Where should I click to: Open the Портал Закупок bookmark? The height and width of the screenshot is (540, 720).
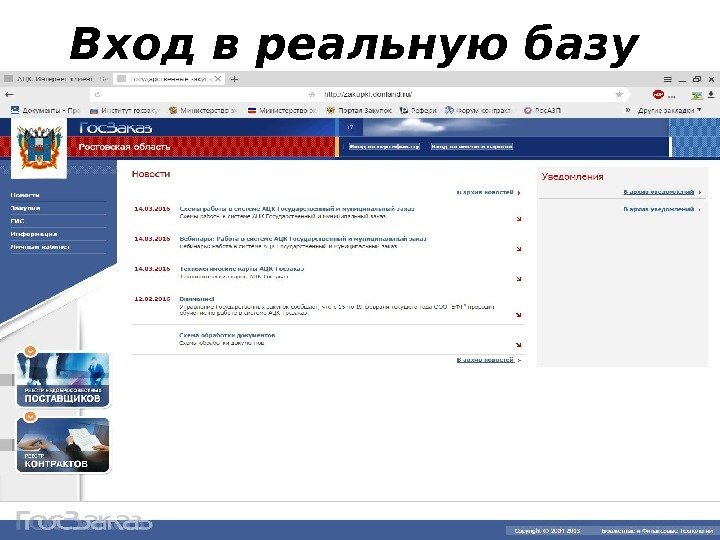coord(359,110)
